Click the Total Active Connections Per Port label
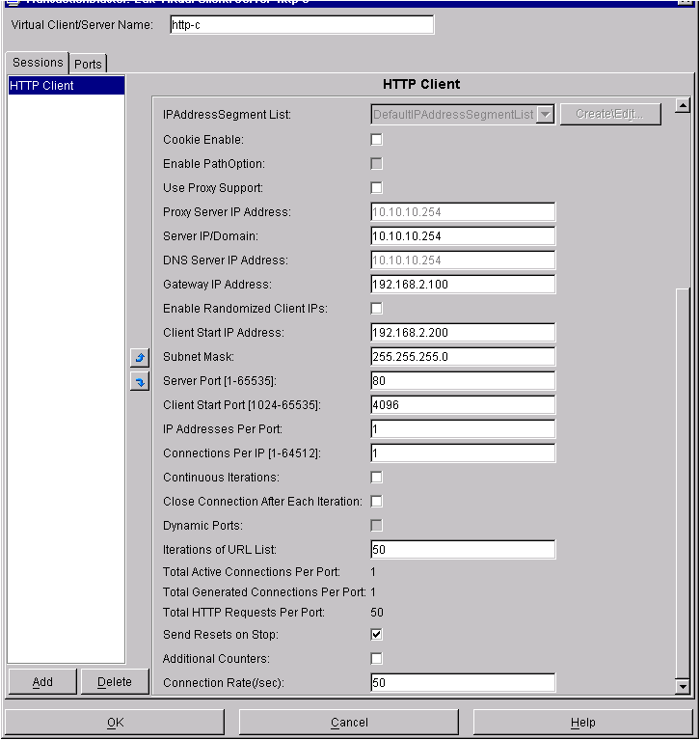This screenshot has width=700, height=740. coord(251,571)
